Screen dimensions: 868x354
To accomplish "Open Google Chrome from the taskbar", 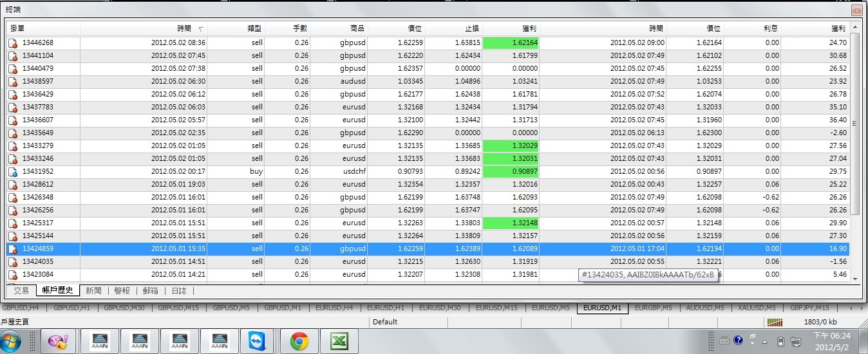I will pos(299,340).
